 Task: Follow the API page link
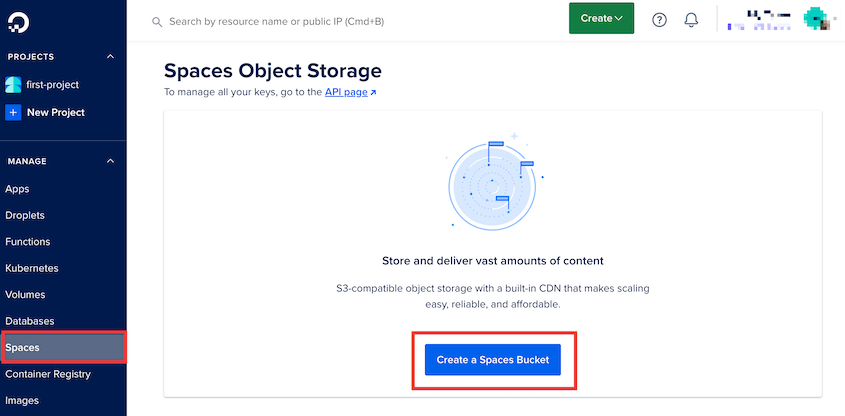[x=346, y=92]
